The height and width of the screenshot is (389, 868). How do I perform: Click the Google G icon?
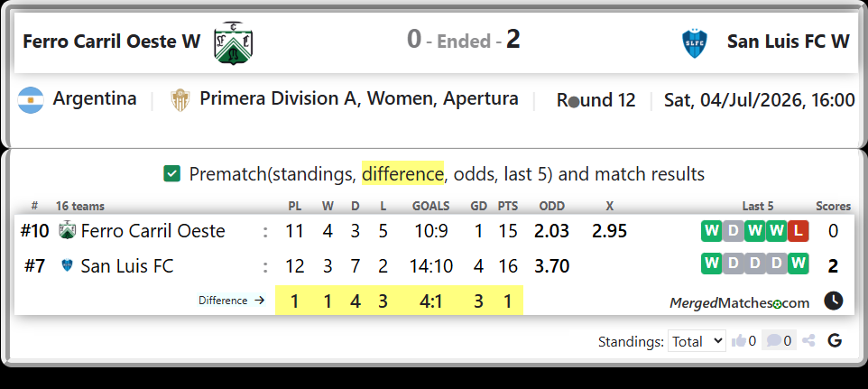tap(835, 341)
